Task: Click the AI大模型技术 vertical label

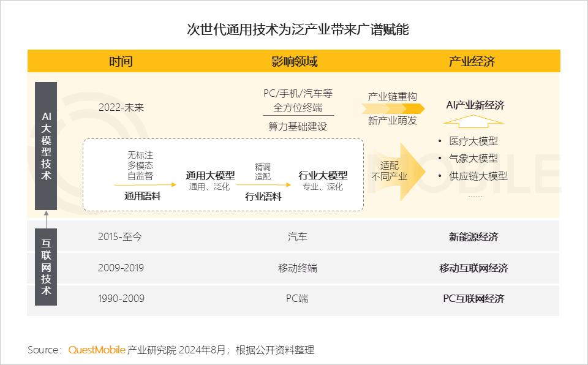Action: pos(46,146)
